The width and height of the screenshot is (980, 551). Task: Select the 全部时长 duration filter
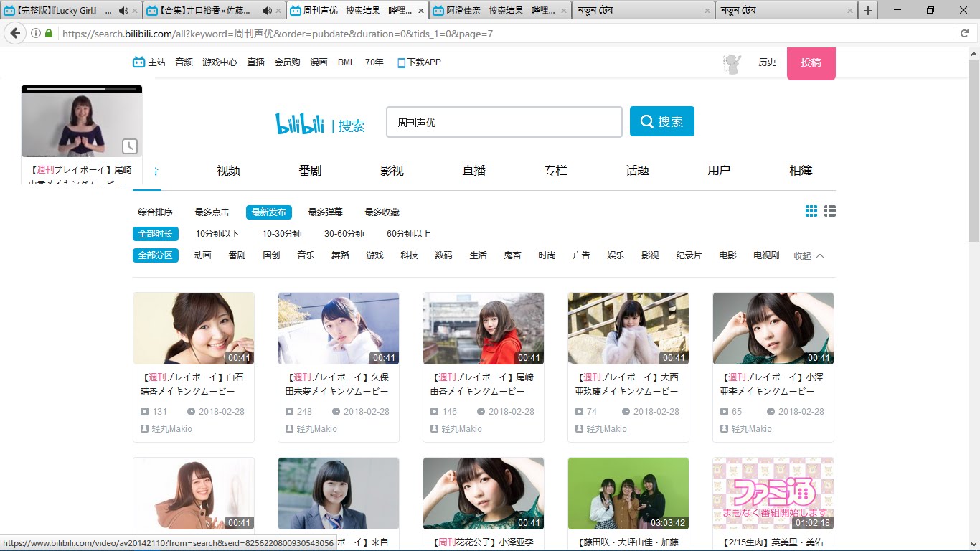[155, 234]
